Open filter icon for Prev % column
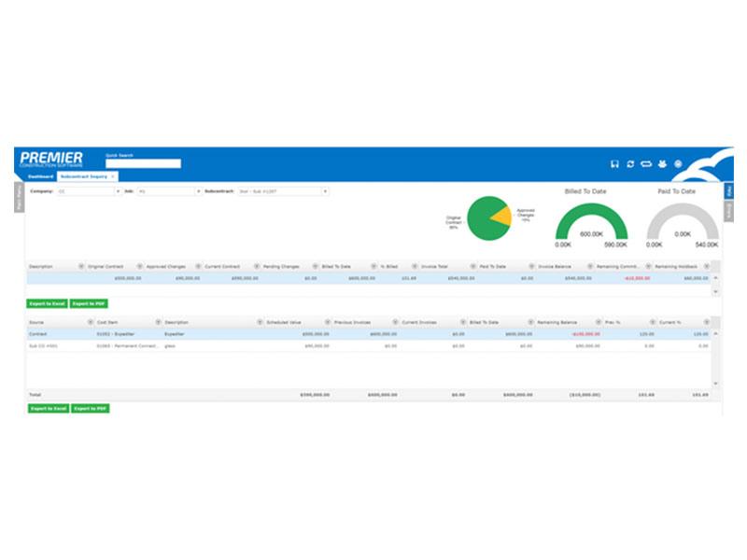This screenshot has height=560, width=747. pyautogui.click(x=653, y=322)
